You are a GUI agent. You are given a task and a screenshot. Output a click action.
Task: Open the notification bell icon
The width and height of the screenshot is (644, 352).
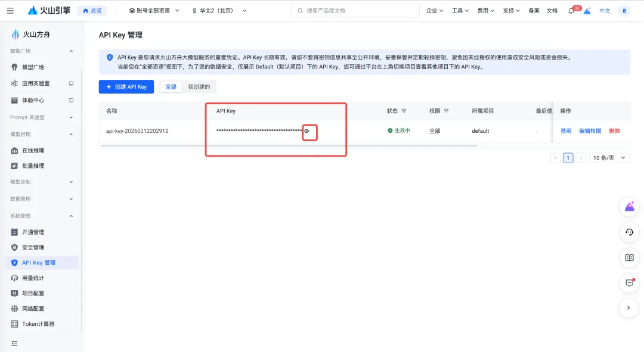(571, 11)
